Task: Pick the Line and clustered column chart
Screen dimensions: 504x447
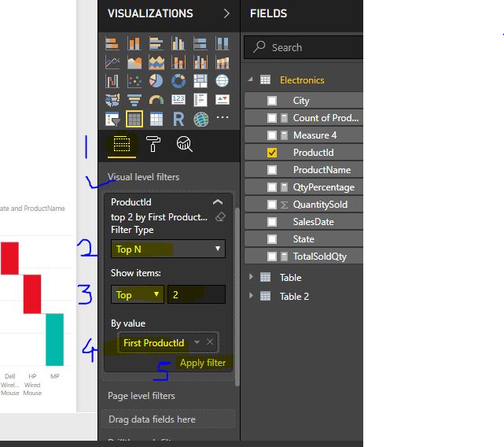Action: tap(200, 62)
